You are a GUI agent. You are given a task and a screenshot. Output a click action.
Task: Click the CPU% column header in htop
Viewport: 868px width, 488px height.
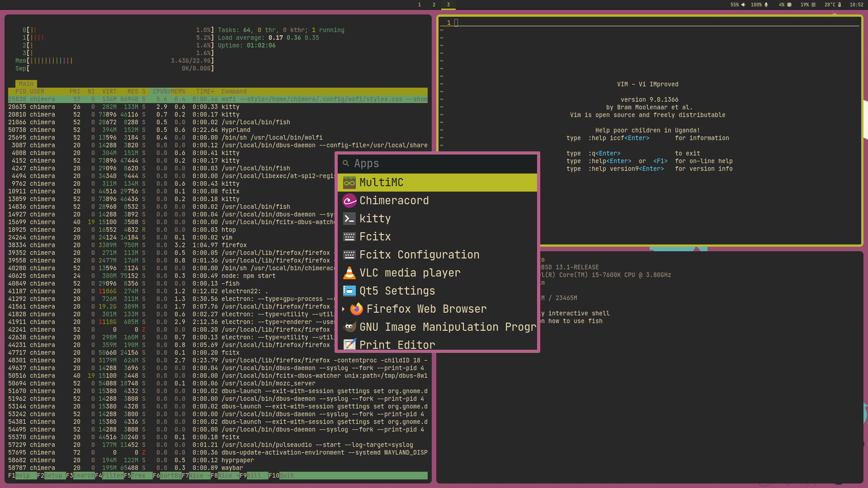pos(160,91)
